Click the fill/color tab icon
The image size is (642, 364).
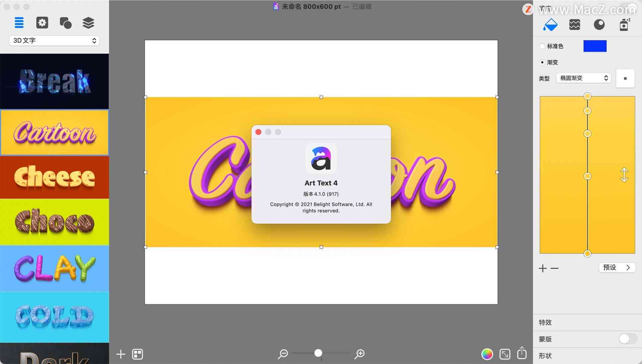(x=551, y=24)
